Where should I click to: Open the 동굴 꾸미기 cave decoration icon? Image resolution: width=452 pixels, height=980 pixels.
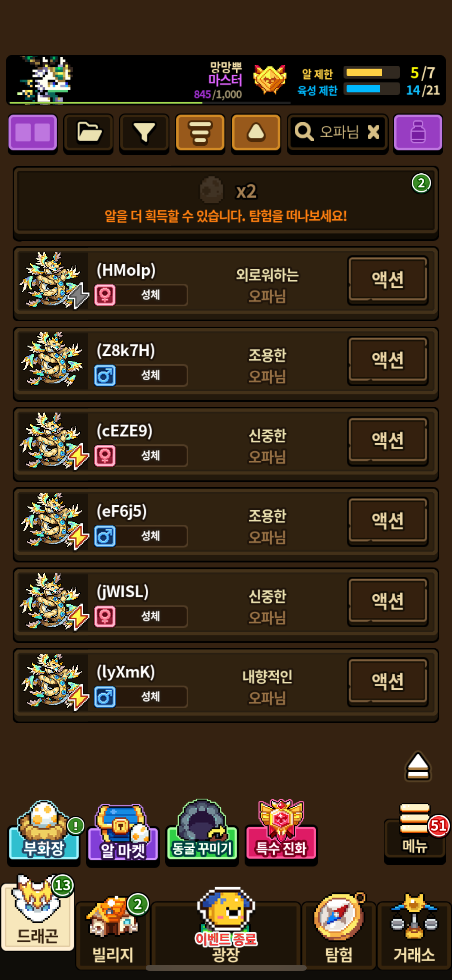click(202, 830)
